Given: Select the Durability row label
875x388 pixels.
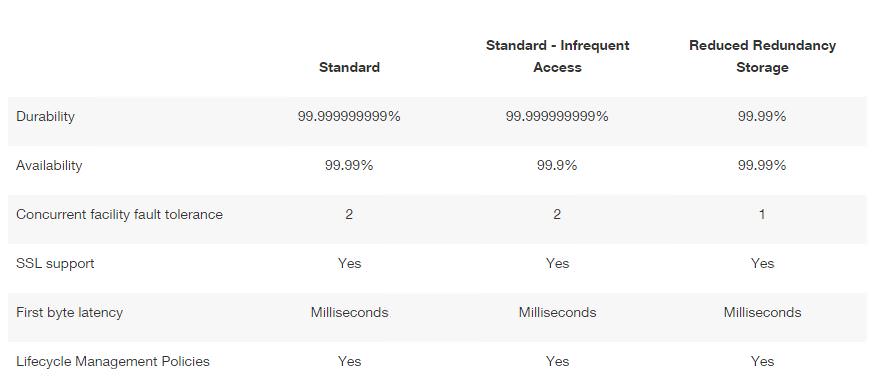Looking at the screenshot, I should pos(45,117).
